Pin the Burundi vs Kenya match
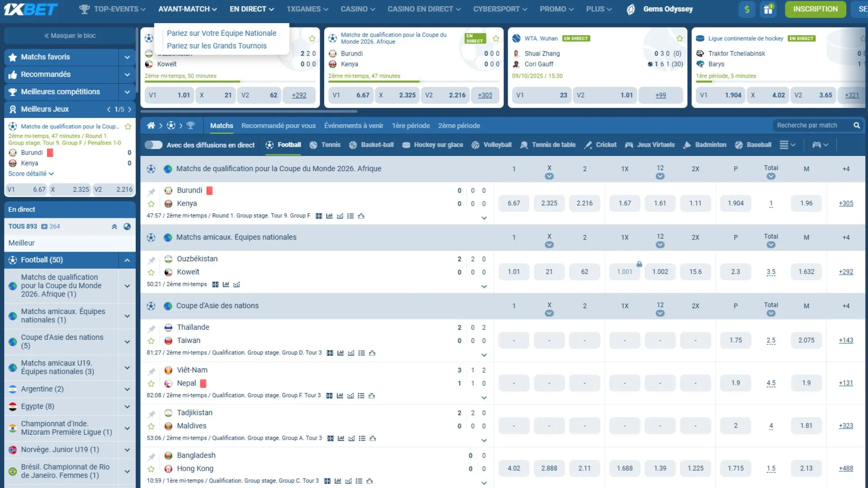Image resolution: width=868 pixels, height=488 pixels. click(151, 192)
